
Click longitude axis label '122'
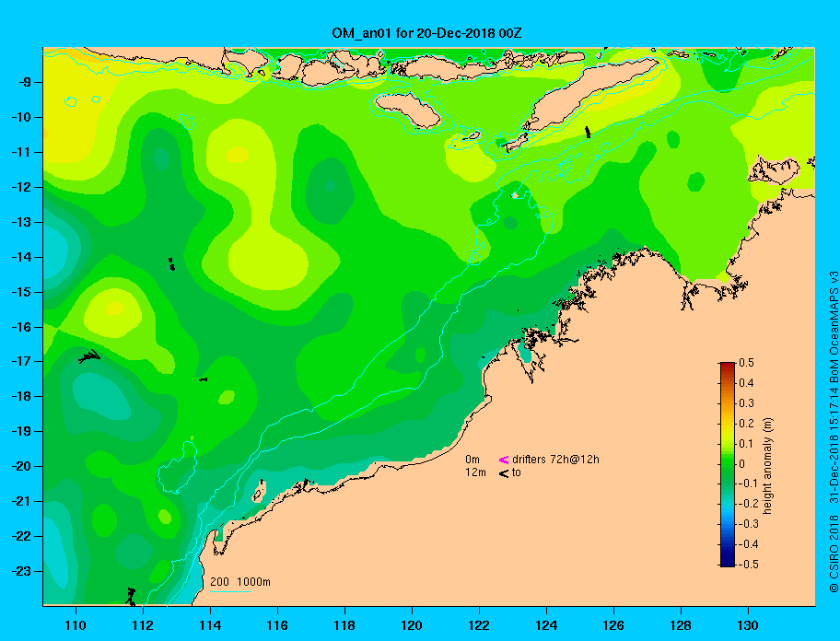pyautogui.click(x=479, y=625)
